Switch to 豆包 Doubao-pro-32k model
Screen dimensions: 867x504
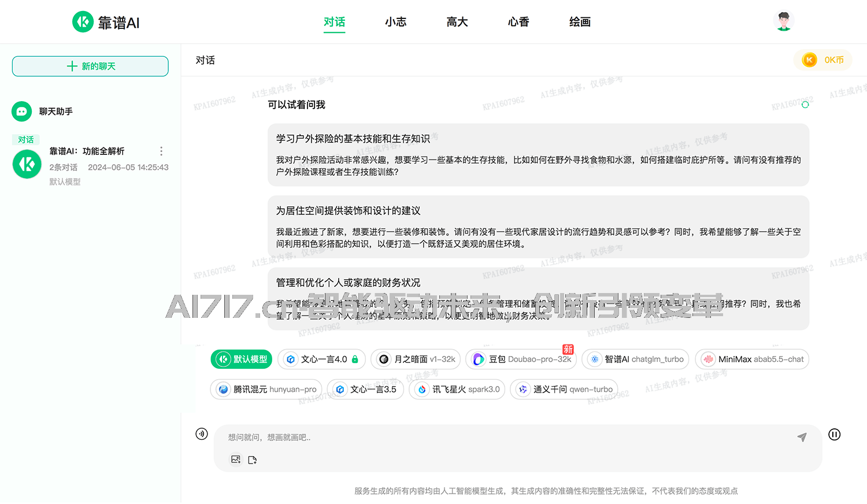[521, 359]
